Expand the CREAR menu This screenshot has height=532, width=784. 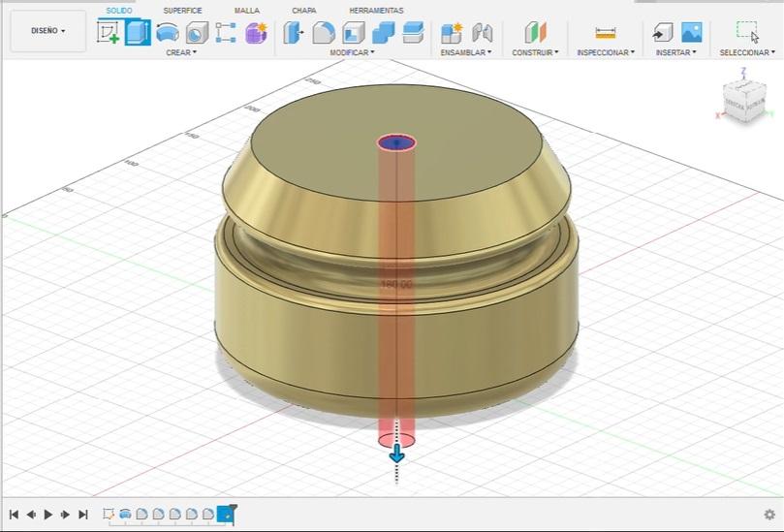pos(181,52)
